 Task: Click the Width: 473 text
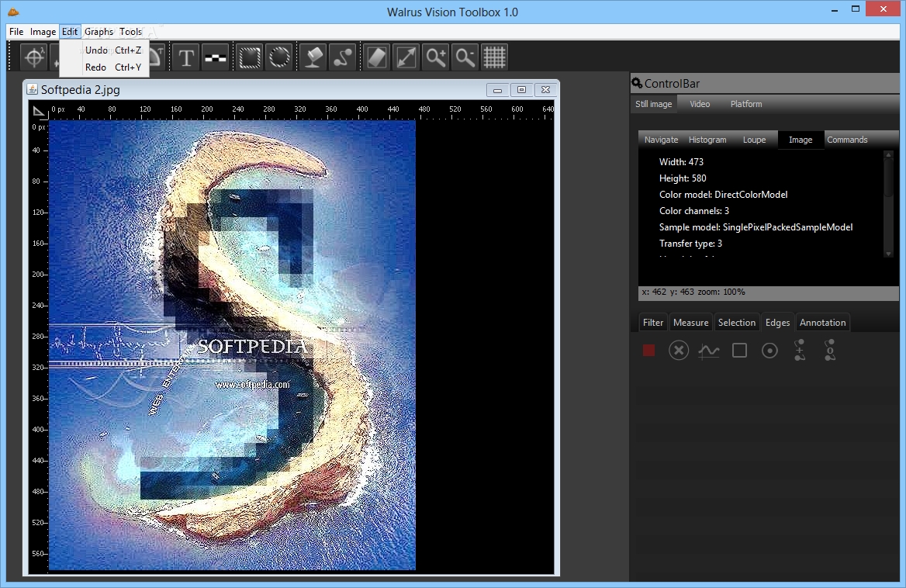click(x=681, y=162)
